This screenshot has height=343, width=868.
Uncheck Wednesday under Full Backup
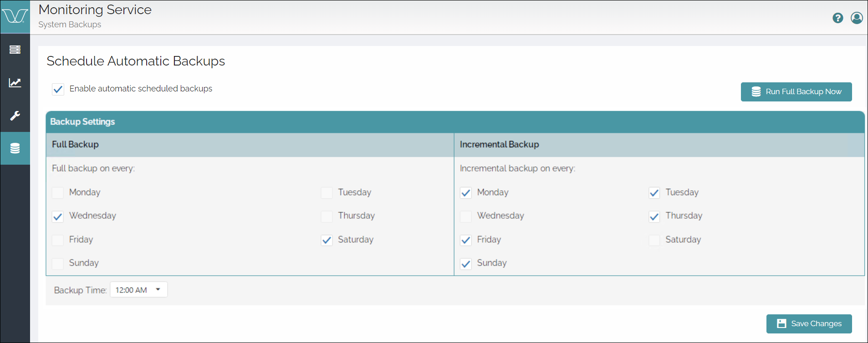[58, 217]
